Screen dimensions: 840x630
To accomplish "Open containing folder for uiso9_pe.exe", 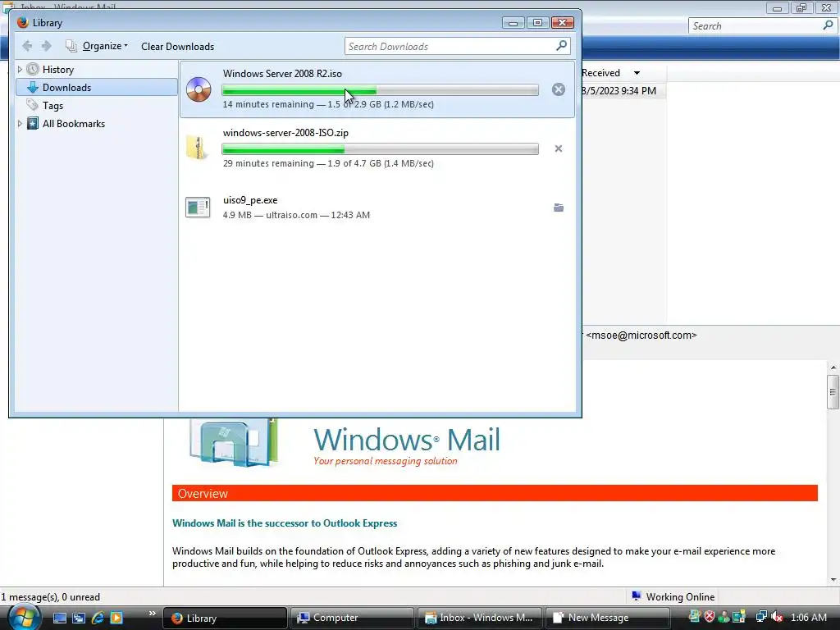I will (558, 208).
